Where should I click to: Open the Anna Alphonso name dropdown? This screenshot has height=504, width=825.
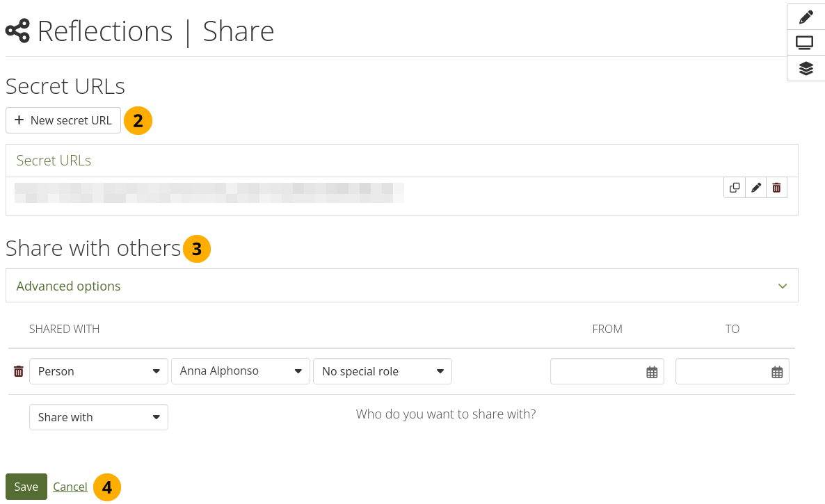[241, 371]
